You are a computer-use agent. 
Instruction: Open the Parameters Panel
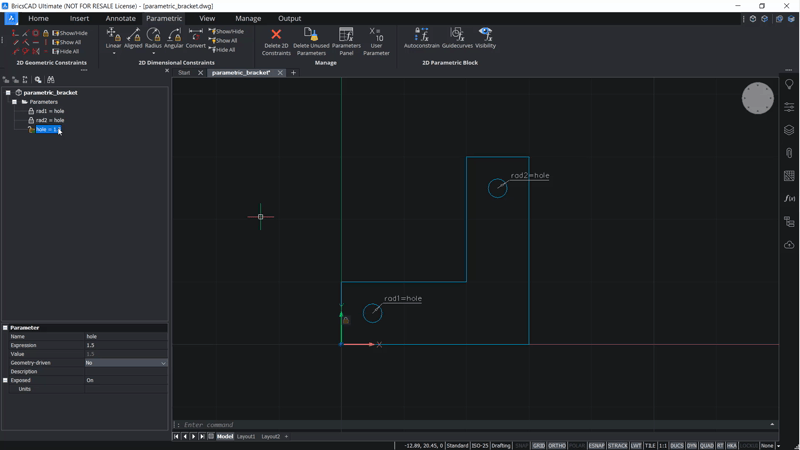346,42
